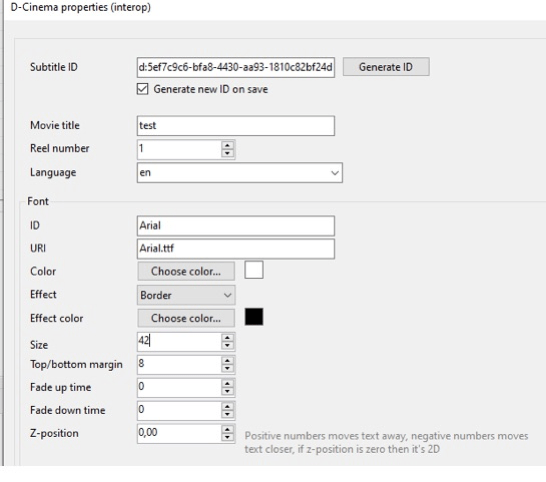546x482 pixels.
Task: Uncheck Generate new ID on save
Action: tap(142, 89)
